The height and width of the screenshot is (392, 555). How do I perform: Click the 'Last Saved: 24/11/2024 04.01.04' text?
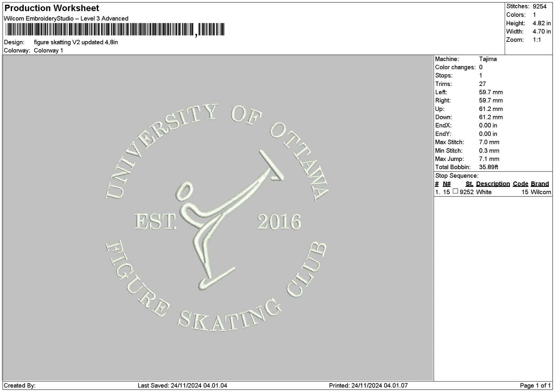182,385
